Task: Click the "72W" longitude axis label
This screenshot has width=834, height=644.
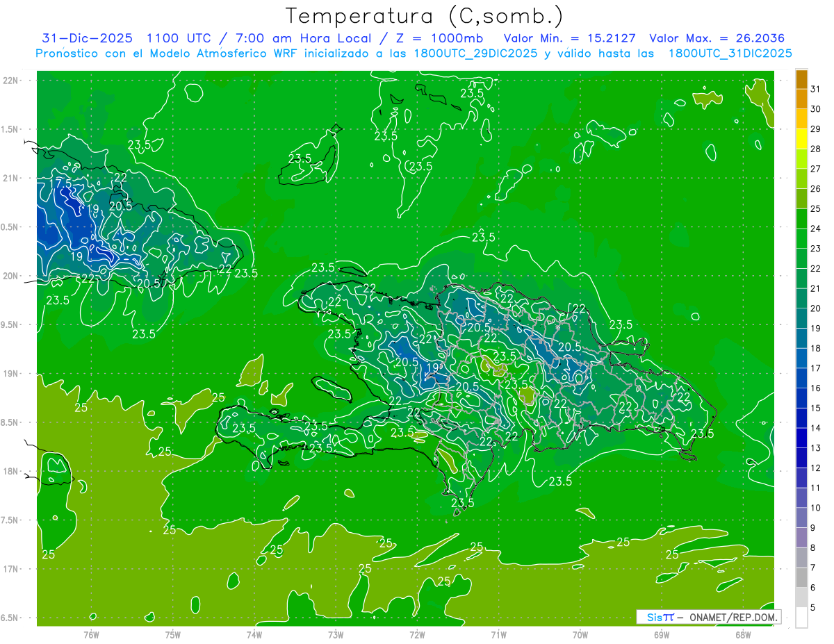Action: coord(417,635)
